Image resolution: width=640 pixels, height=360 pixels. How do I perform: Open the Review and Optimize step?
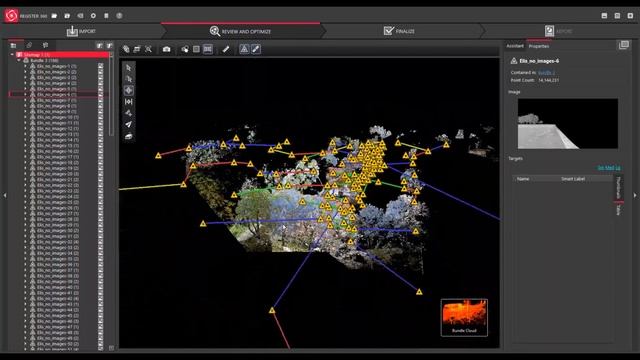point(240,31)
